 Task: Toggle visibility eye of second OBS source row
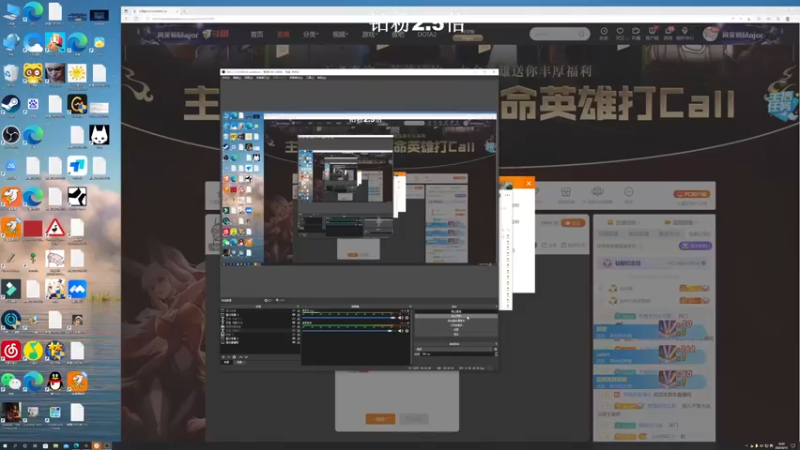(294, 315)
